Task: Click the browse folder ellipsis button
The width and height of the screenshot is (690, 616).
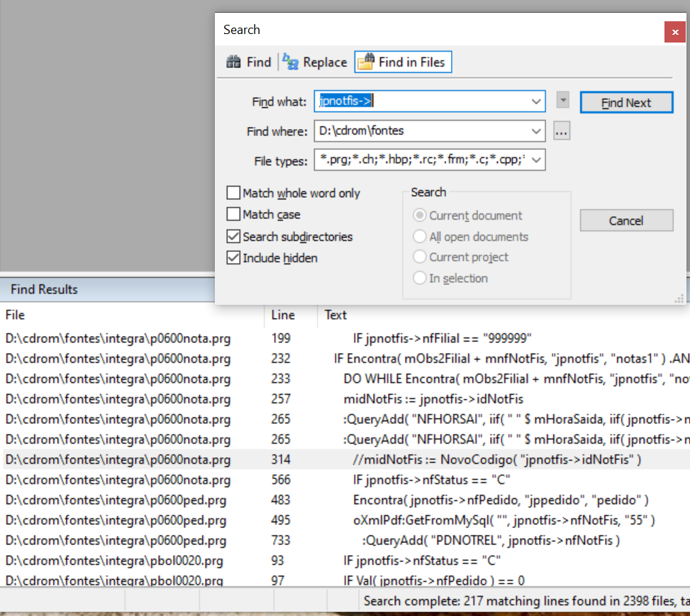Action: pos(562,131)
